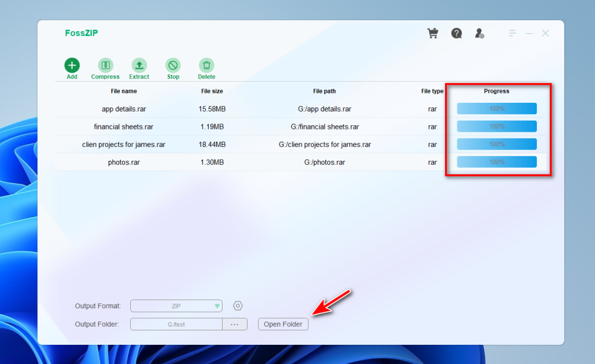Click the browse ellipsis button for output folder

[235, 325]
